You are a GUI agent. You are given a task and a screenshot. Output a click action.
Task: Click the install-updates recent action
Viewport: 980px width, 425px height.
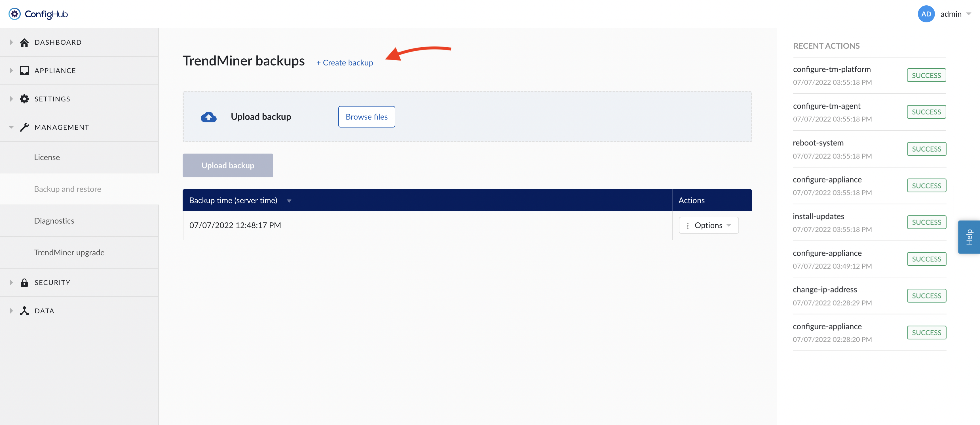[x=818, y=216]
